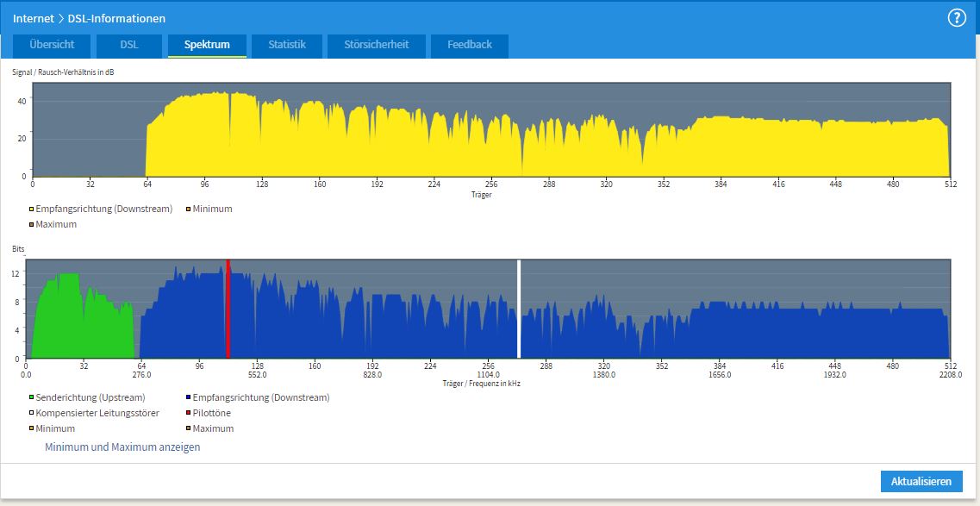Click the blue Empfangsrichtung (Downstream) legend swatch
The image size is (980, 506).
click(188, 398)
